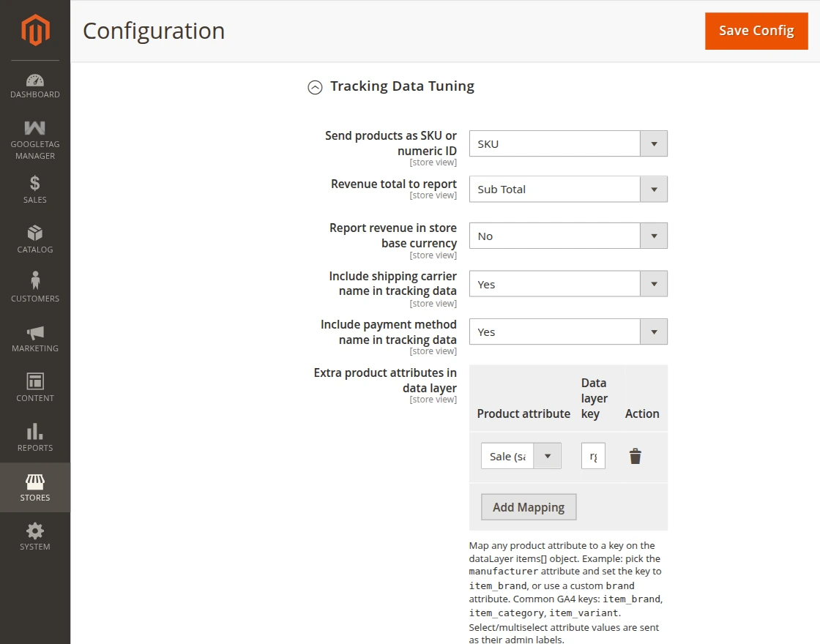Open the store base currency revenue dropdown

(568, 236)
